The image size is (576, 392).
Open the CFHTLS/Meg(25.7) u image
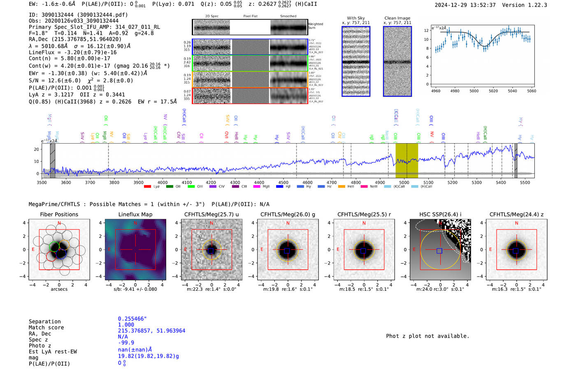(x=211, y=250)
